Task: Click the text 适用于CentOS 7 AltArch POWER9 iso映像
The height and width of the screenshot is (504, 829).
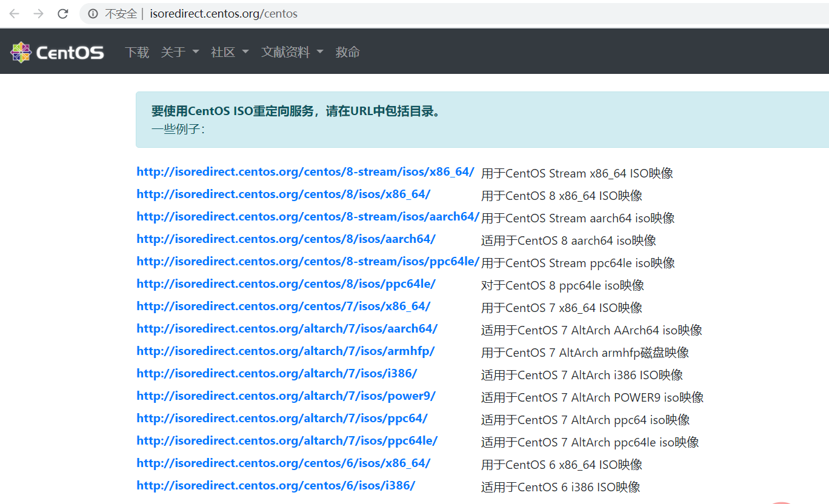Action: point(592,397)
